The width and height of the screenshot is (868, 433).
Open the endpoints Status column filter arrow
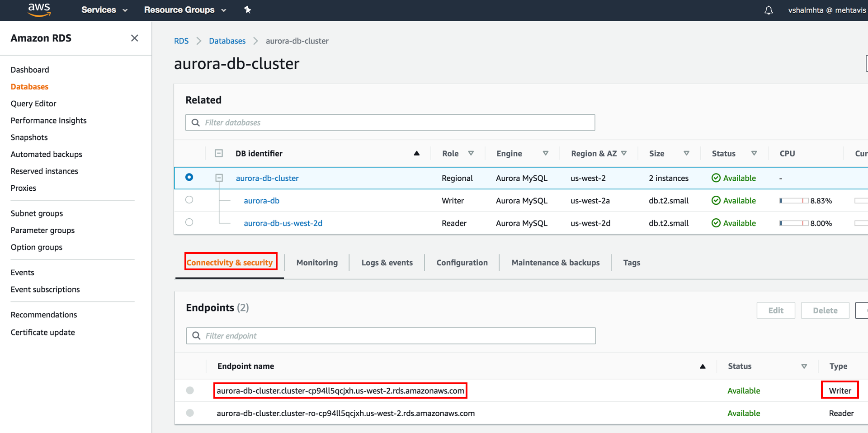[804, 366]
